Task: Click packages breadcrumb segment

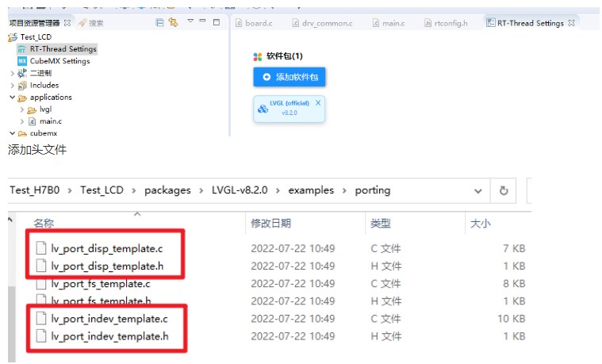Action: click(x=167, y=190)
